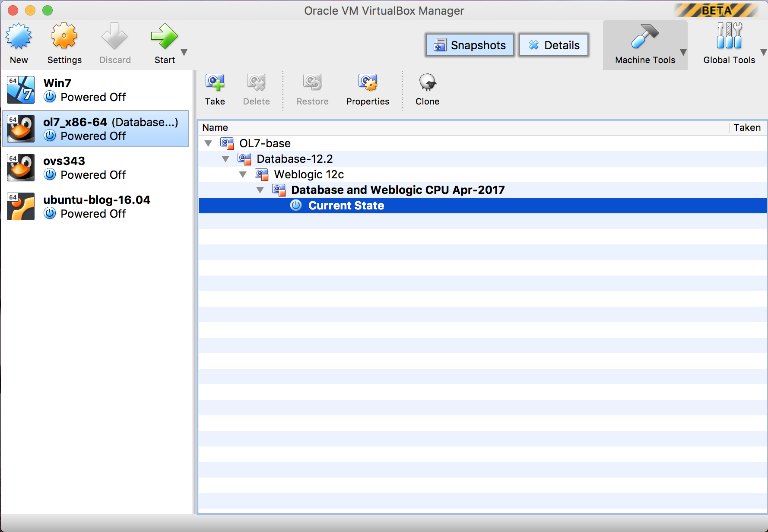Viewport: 768px width, 532px height.
Task: Collapse the OL7-base snapshot tree
Action: click(x=209, y=143)
